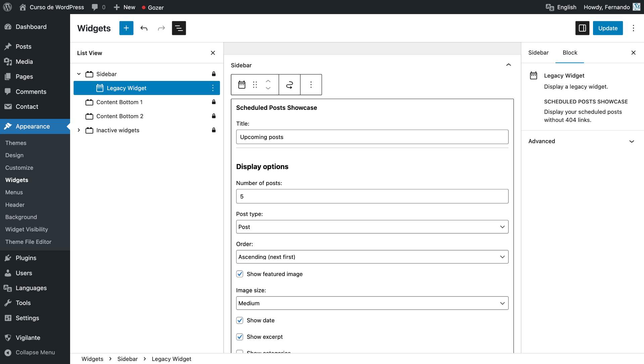Uncheck Show featured image checkbox
This screenshot has width=644, height=364.
(240, 274)
